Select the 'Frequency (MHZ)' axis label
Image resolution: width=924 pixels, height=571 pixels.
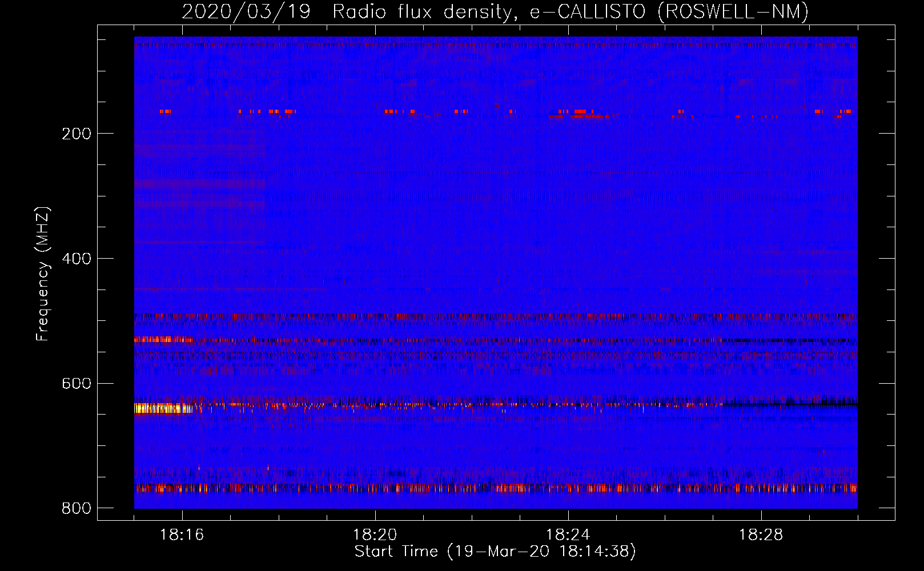coord(43,274)
